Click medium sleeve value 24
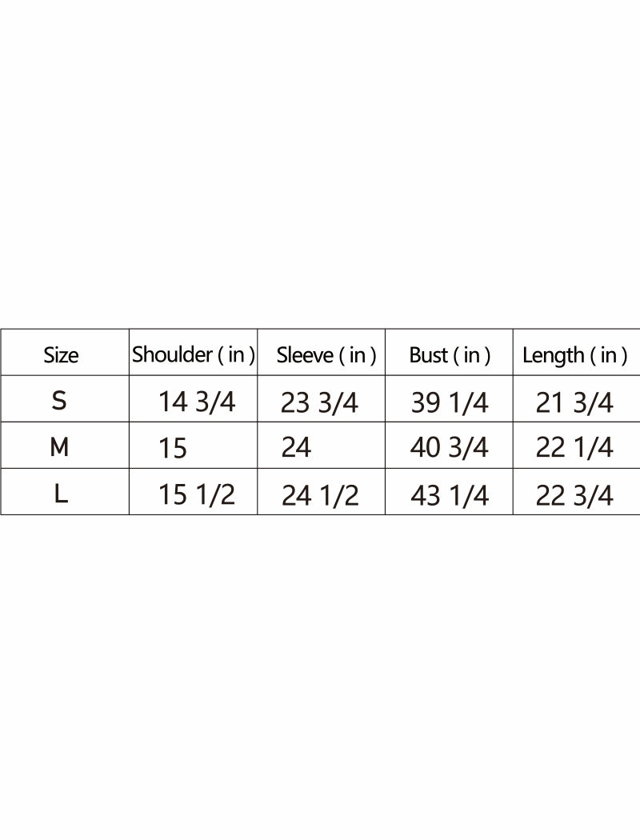The width and height of the screenshot is (640, 840). tap(296, 448)
